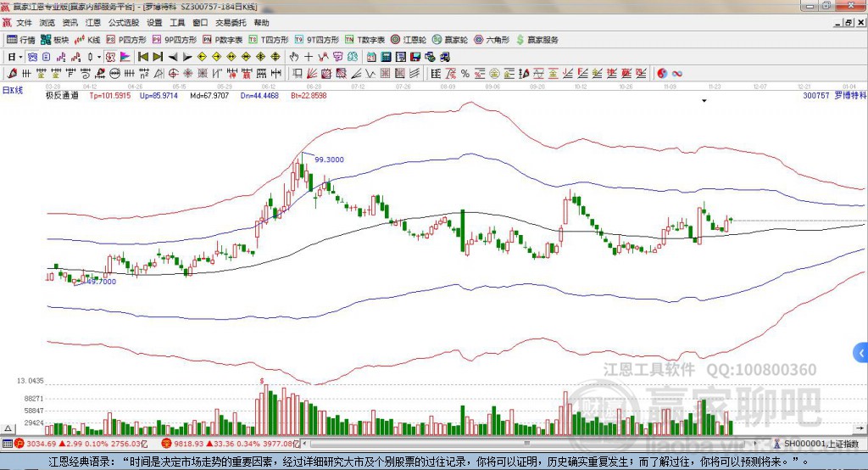Click the Up=85.9714 value

(x=159, y=95)
